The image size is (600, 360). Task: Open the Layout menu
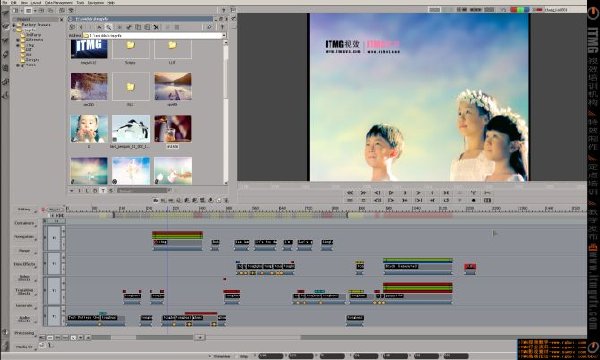[x=36, y=3]
